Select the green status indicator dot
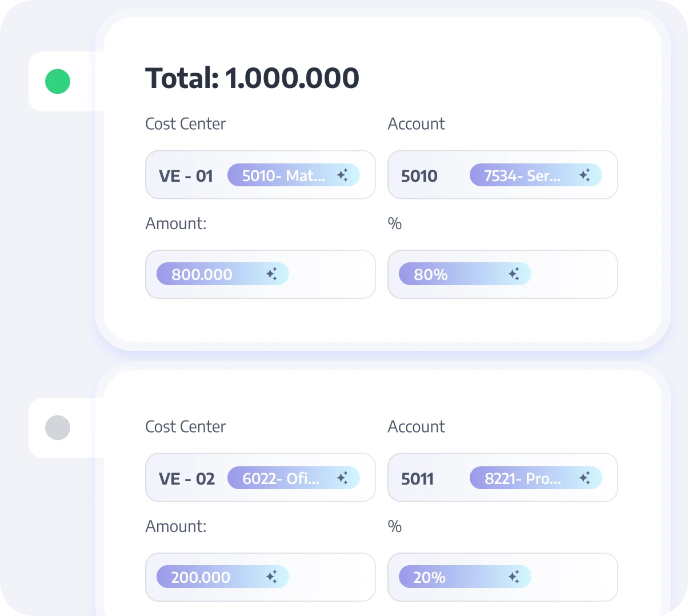The width and height of the screenshot is (688, 616). coord(58,82)
